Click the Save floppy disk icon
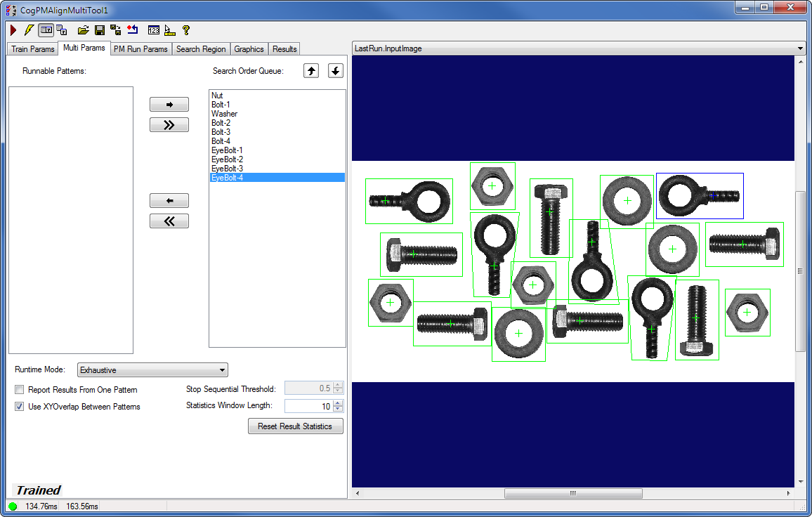Viewport: 812px width, 517px height. [x=100, y=30]
